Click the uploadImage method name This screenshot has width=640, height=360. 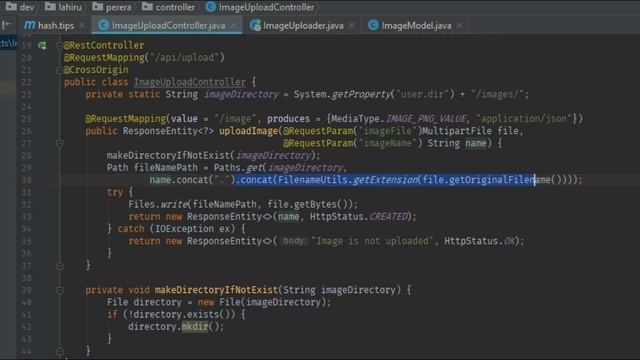tap(249, 131)
